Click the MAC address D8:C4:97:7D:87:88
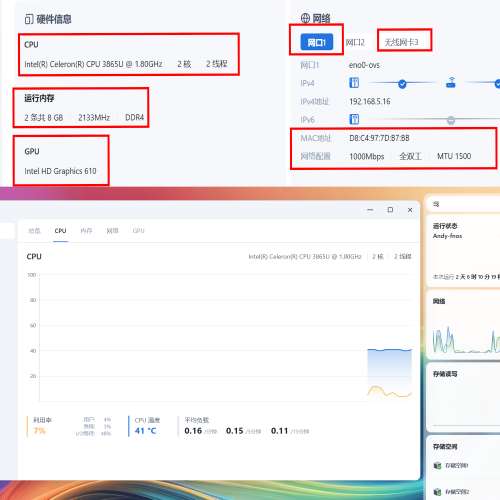 click(x=379, y=138)
